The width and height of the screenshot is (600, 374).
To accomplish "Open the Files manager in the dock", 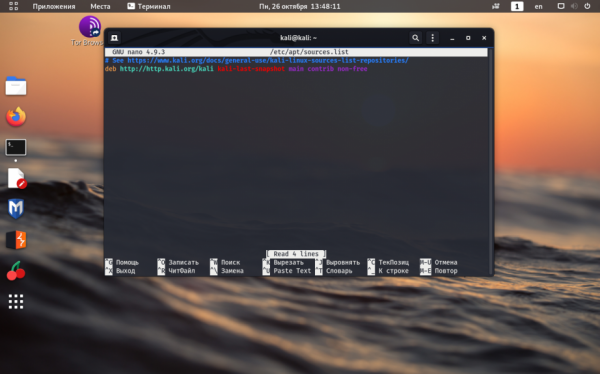I will [16, 86].
